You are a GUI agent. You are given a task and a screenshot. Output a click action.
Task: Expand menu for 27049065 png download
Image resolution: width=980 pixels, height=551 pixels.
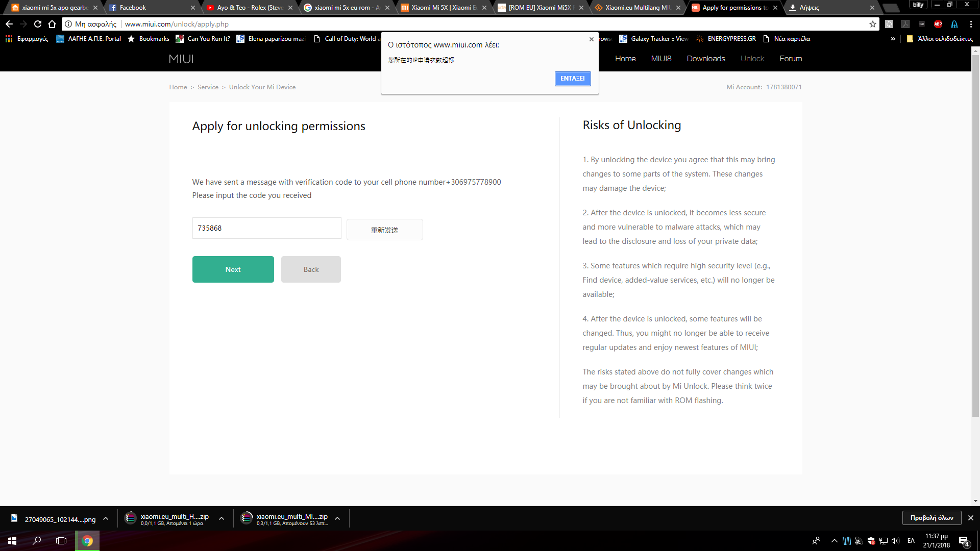[x=106, y=519]
